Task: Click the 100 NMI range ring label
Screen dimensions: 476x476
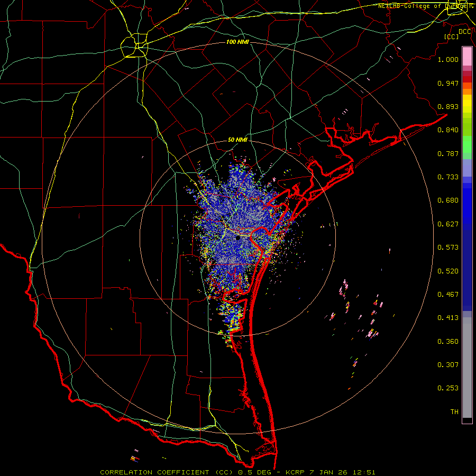Action: [237, 42]
